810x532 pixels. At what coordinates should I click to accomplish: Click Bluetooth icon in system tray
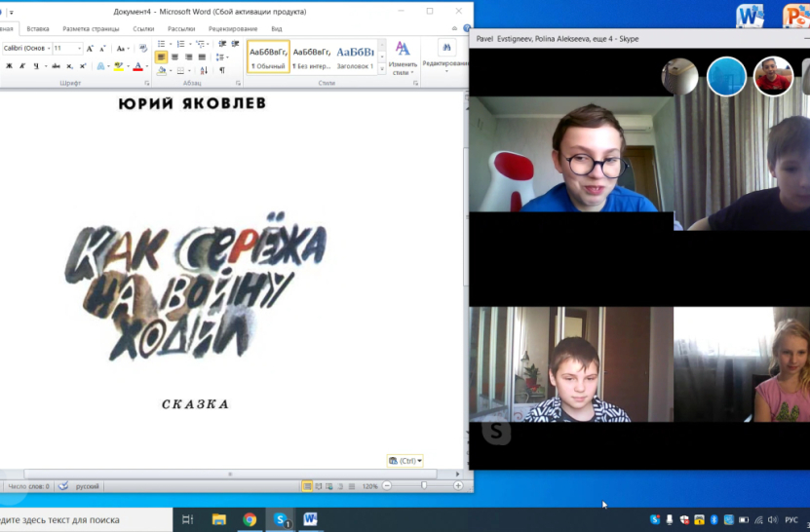click(x=714, y=519)
